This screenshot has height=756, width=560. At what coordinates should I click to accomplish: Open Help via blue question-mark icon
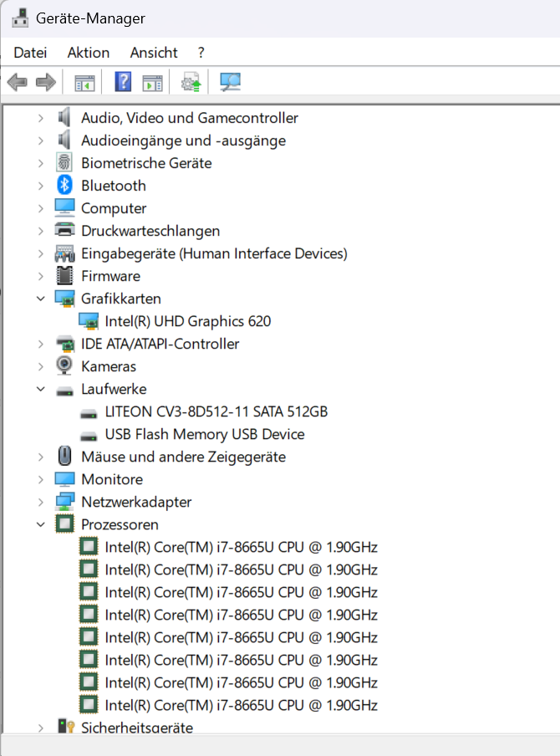[x=123, y=81]
